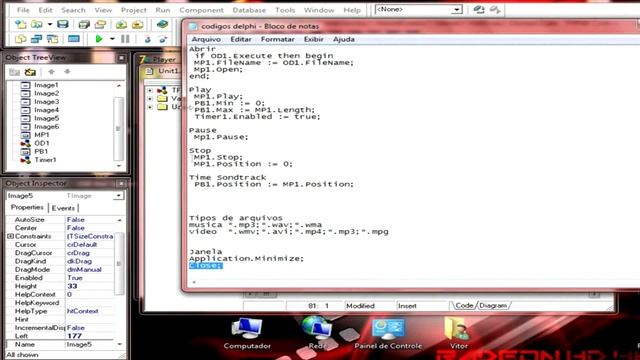The width and height of the screenshot is (640, 360).
Task: Click the New items toolbar icon
Action: pos(20,24)
